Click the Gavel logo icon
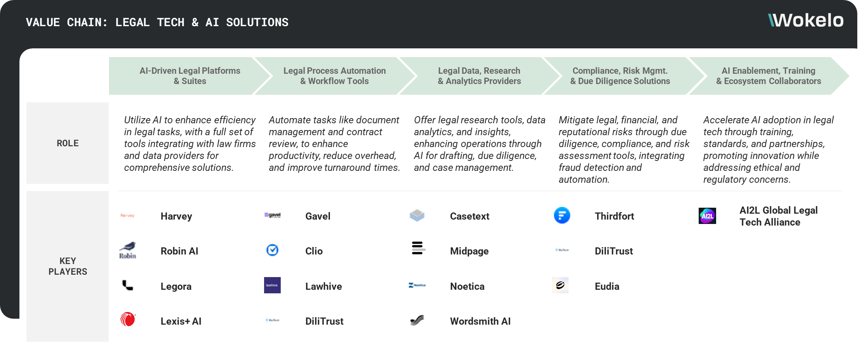The height and width of the screenshot is (352, 868). click(x=272, y=215)
